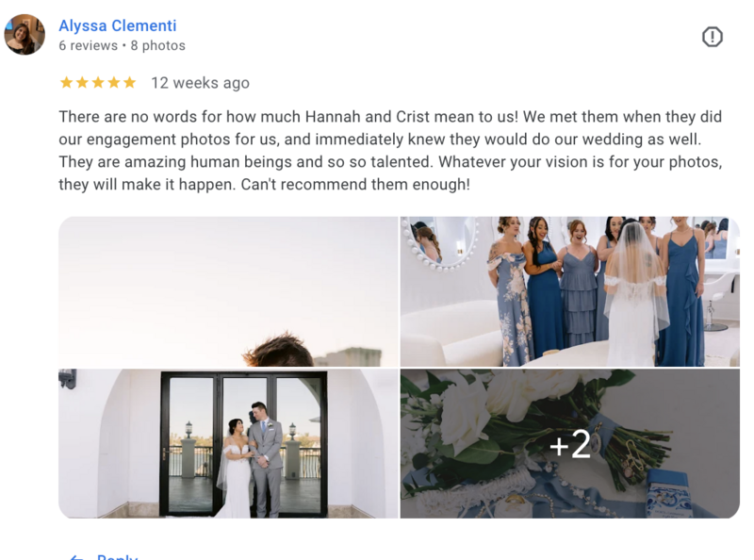Click the second gold rating star
The image size is (754, 560).
click(82, 83)
